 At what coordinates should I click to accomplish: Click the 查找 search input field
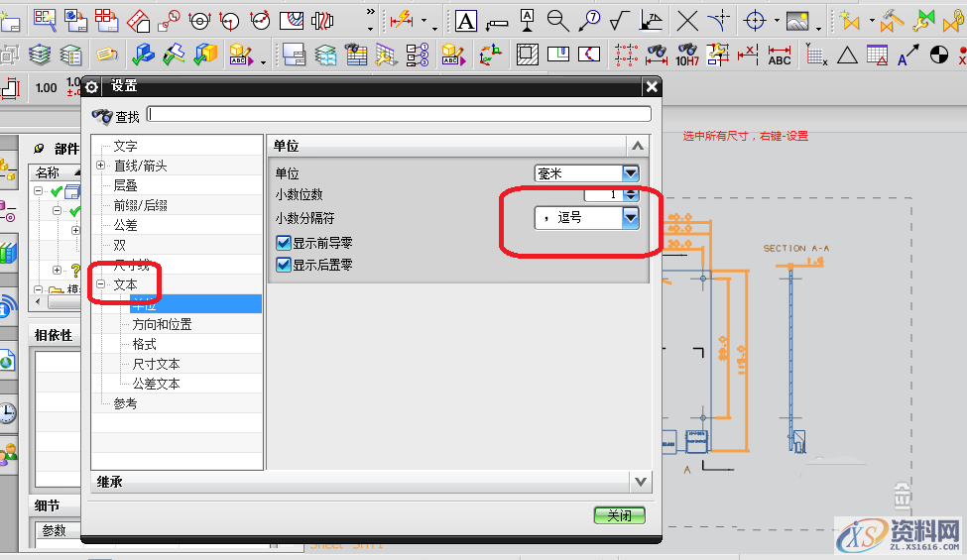coord(399,115)
